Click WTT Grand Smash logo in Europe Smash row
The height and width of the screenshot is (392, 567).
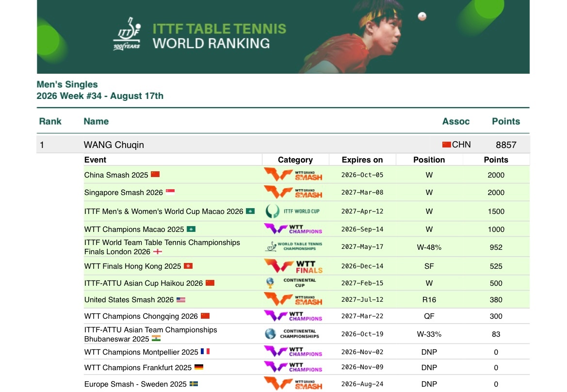click(293, 384)
